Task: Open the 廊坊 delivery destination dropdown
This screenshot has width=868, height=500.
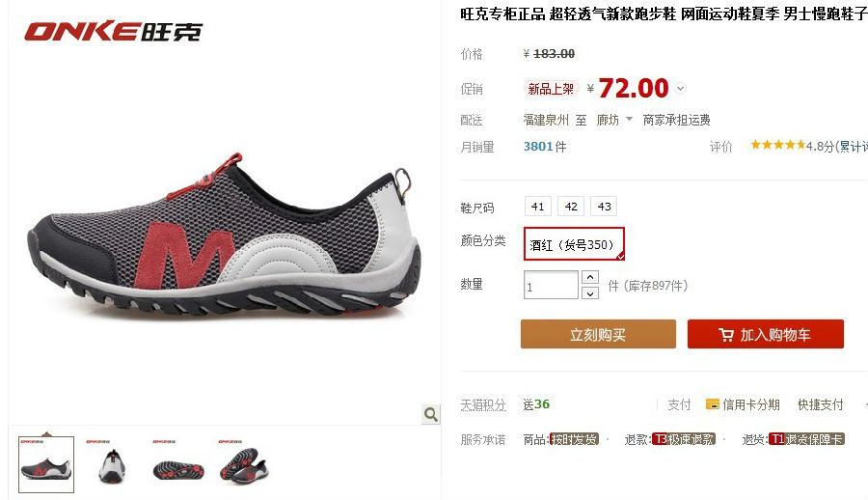Action: tap(614, 120)
